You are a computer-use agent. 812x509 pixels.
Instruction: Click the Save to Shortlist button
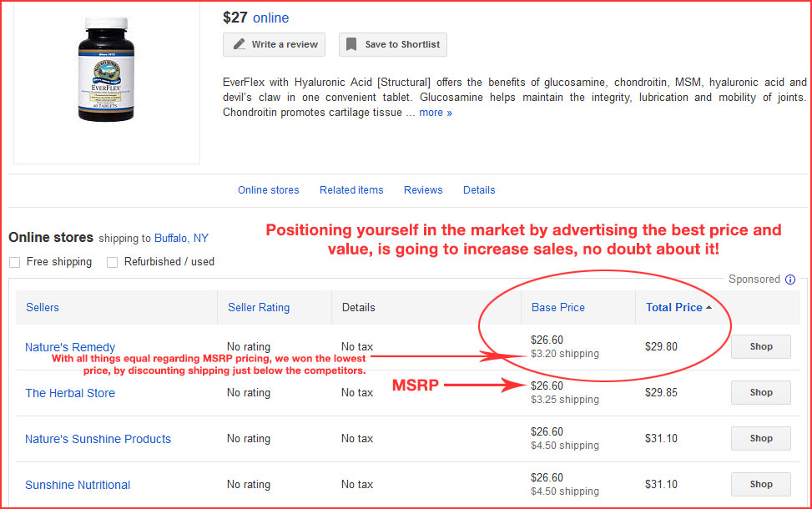pyautogui.click(x=393, y=44)
